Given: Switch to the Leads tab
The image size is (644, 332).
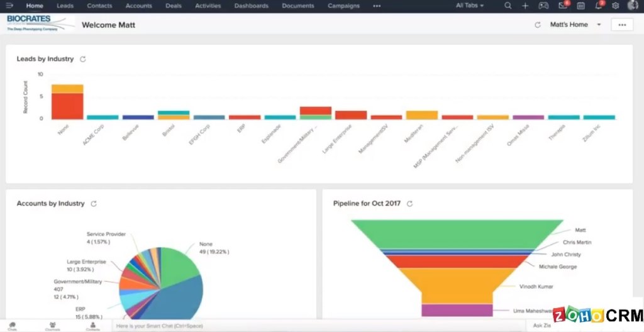Looking at the screenshot, I should [65, 6].
